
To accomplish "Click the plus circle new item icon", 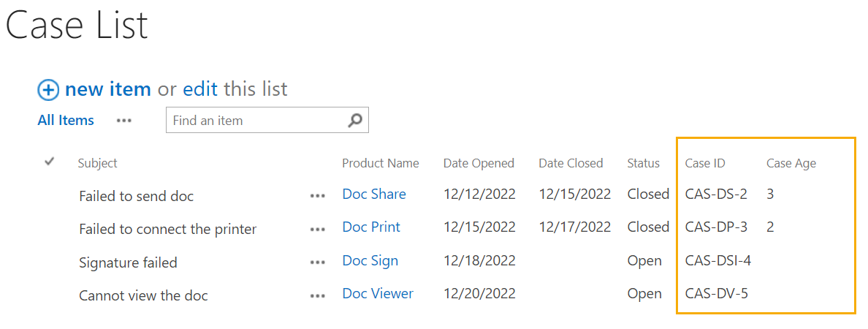I will (48, 90).
